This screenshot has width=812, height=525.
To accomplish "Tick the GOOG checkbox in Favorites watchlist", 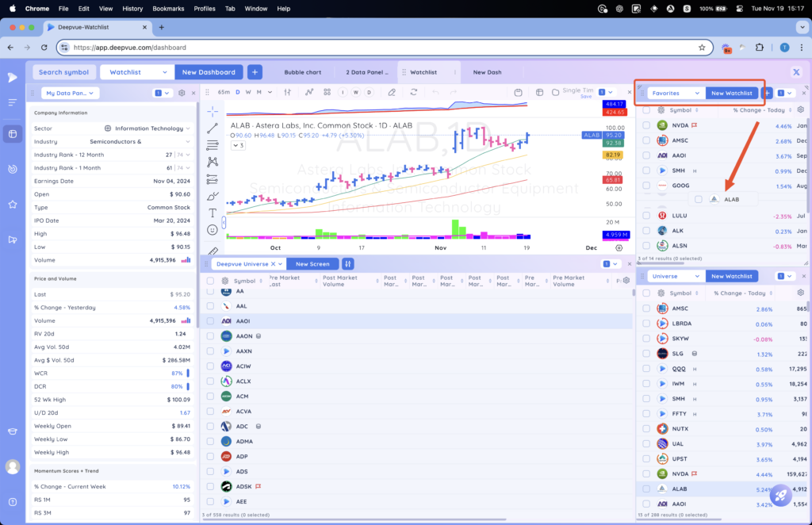I will pos(646,186).
